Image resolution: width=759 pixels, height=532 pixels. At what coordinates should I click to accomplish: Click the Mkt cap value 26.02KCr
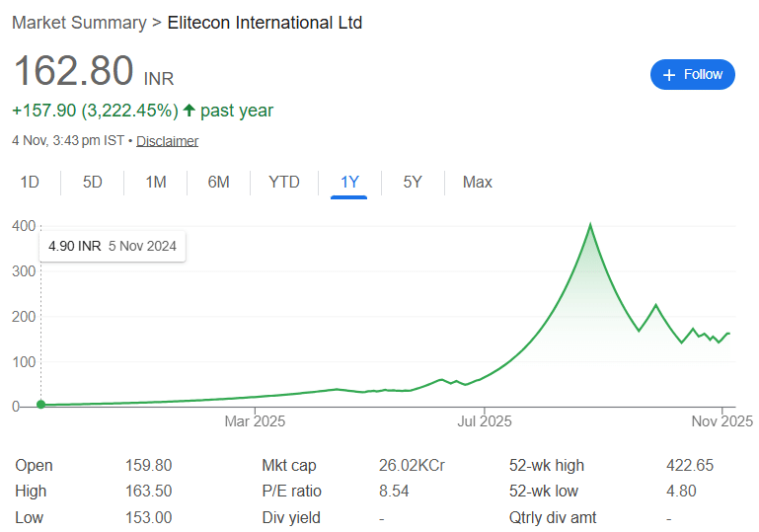(411, 465)
